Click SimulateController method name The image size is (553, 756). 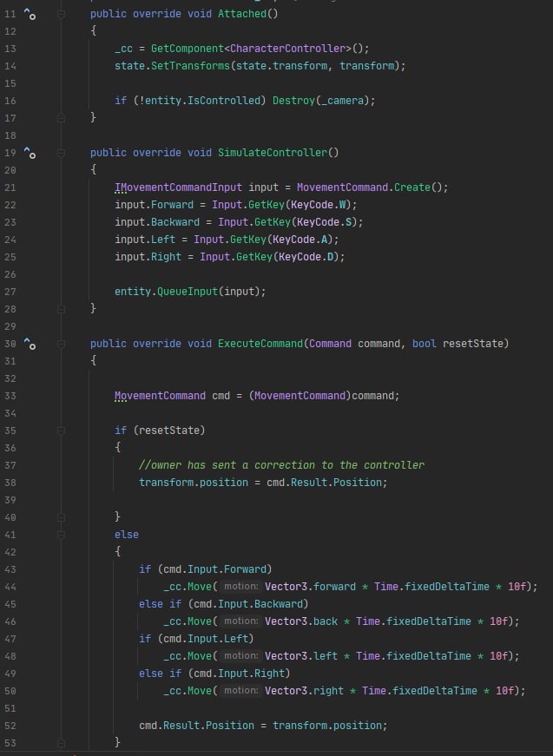pyautogui.click(x=273, y=153)
